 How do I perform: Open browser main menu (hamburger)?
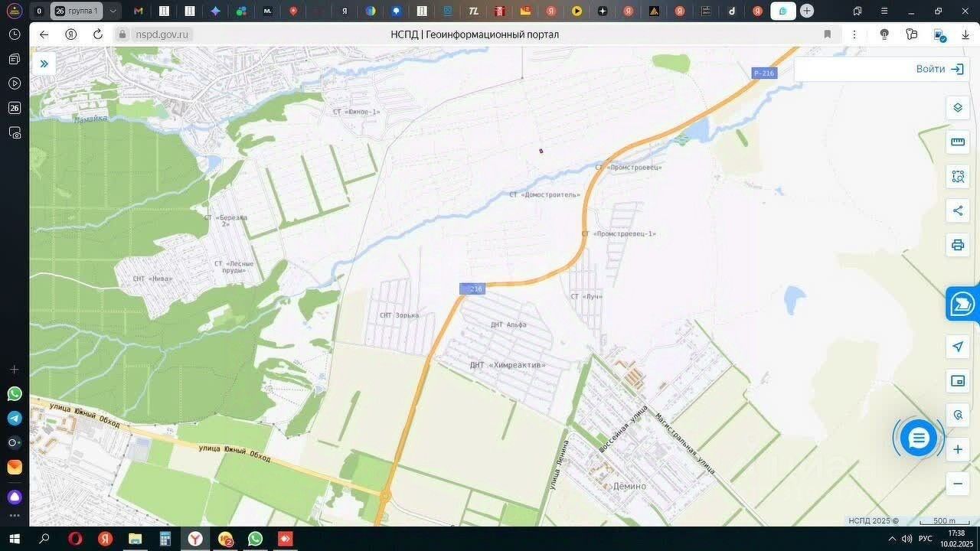[884, 11]
